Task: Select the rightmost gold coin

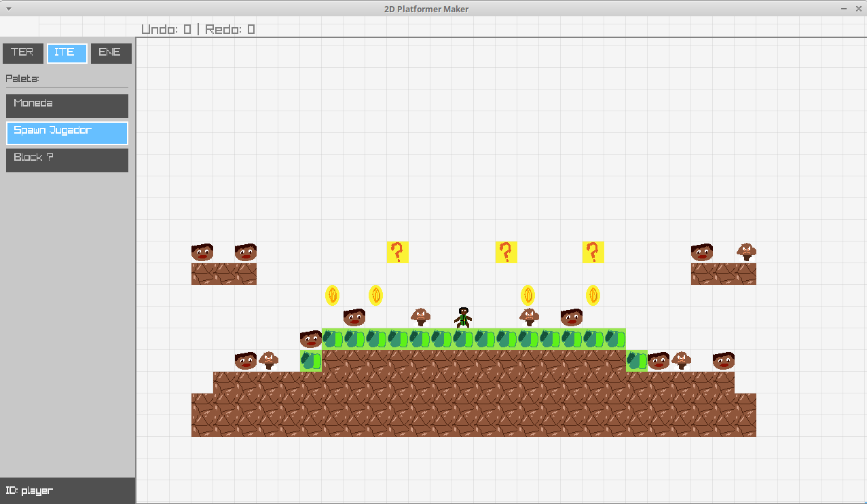Action: point(593,295)
